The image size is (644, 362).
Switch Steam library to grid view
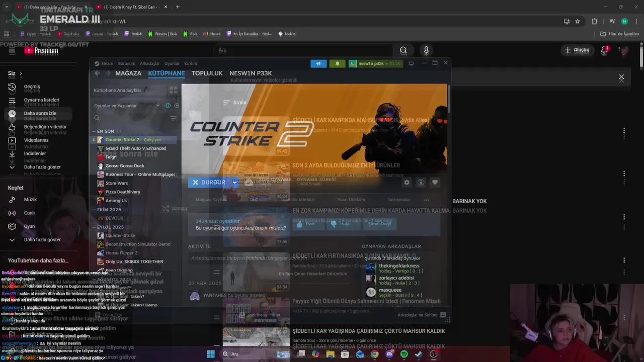(x=173, y=90)
